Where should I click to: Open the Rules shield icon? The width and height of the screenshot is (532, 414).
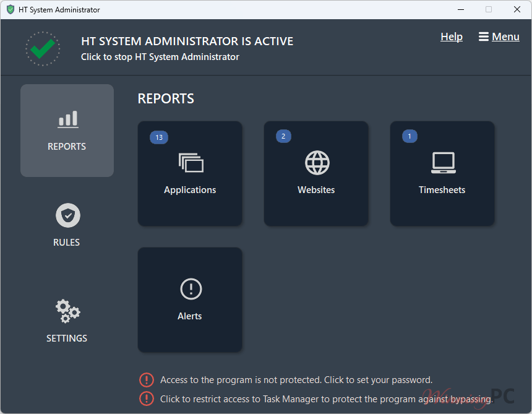pyautogui.click(x=68, y=215)
